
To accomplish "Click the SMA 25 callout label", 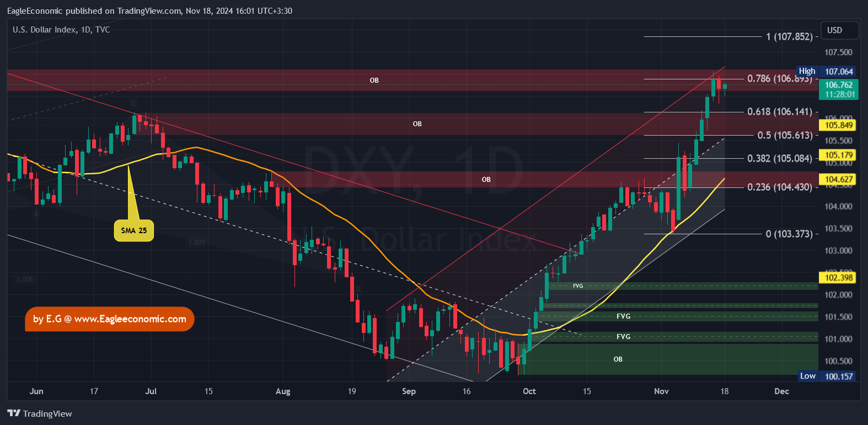I will coord(134,230).
